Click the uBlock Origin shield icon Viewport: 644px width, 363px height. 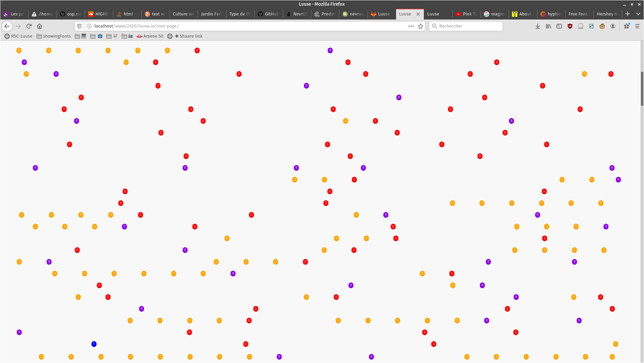click(x=570, y=26)
